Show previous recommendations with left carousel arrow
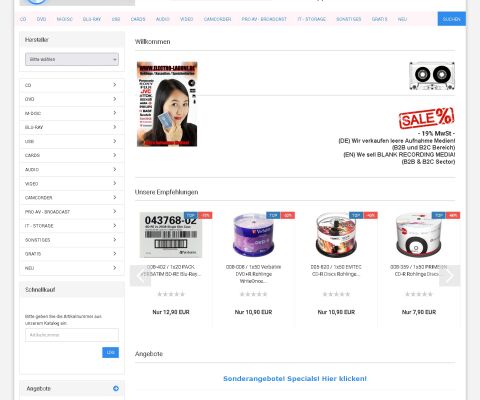 [x=140, y=276]
